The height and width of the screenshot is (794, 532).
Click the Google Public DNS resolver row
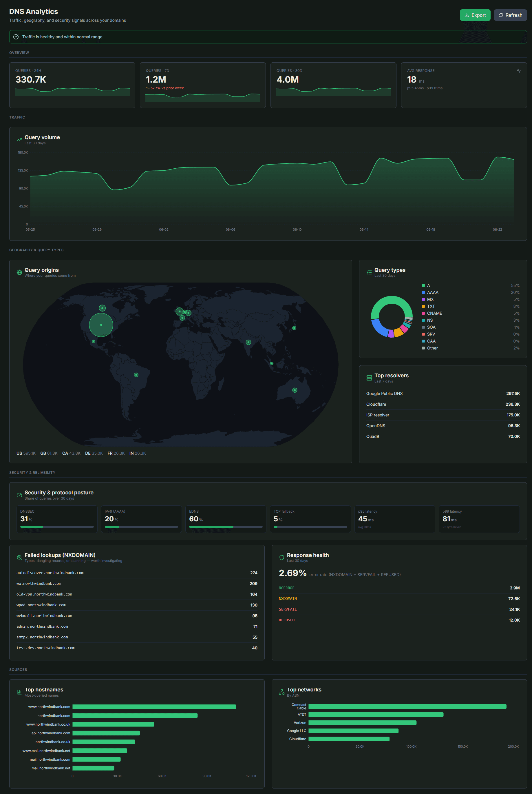tap(443, 394)
